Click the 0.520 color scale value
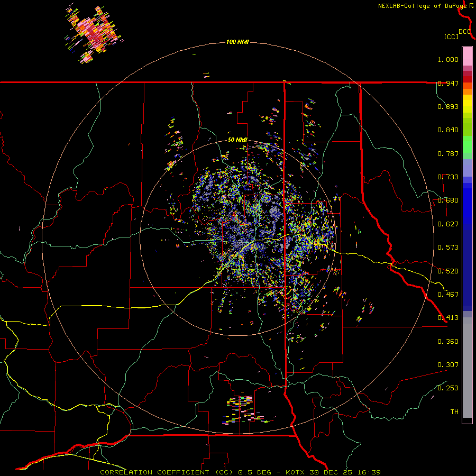This screenshot has width=476, height=476. 448,271
